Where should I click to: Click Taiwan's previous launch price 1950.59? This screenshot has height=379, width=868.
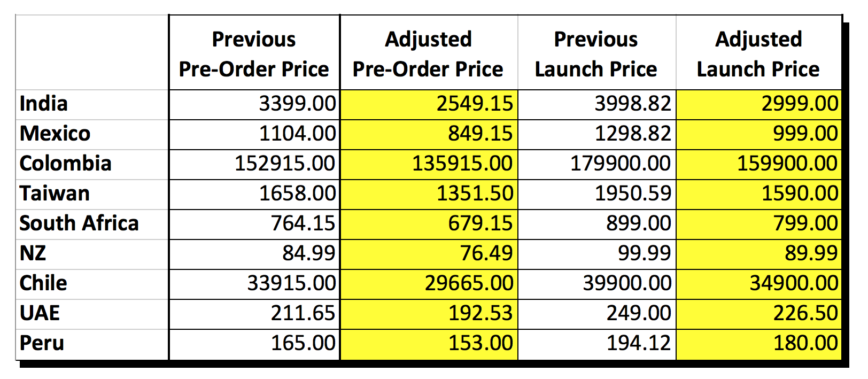click(x=597, y=194)
